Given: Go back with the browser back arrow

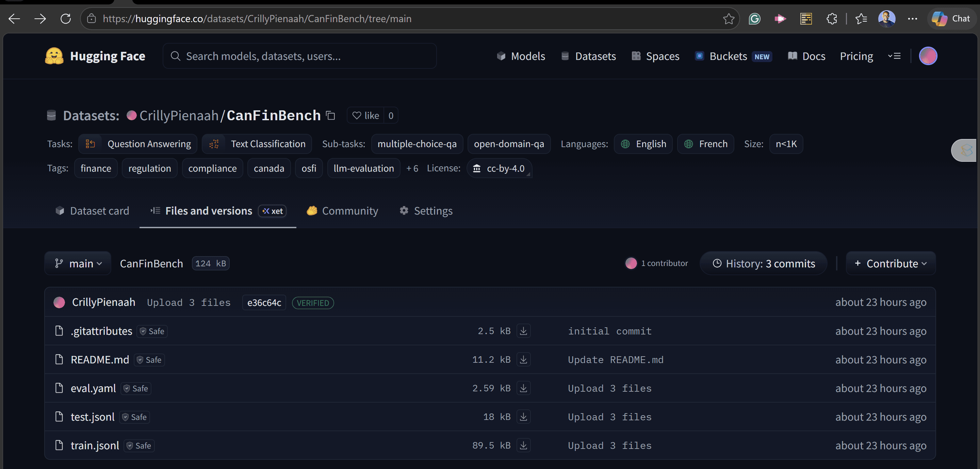Looking at the screenshot, I should click(x=14, y=19).
